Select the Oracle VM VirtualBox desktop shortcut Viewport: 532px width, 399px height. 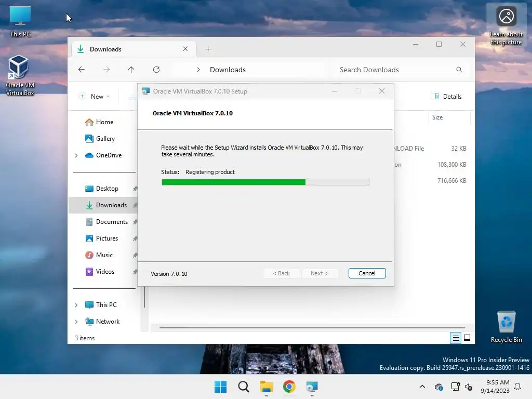tap(20, 75)
